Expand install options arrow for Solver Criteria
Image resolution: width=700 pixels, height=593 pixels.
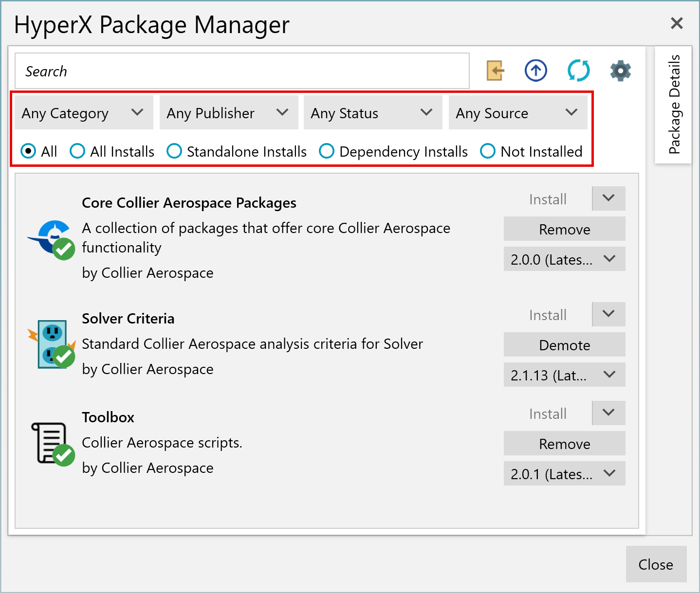pyautogui.click(x=608, y=314)
